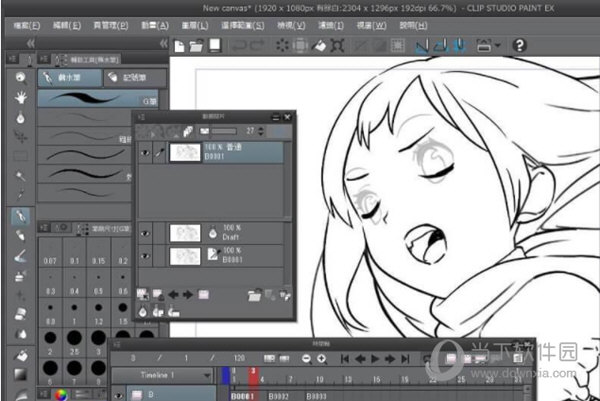Select the G-pen brush preset
The image size is (600, 401).
tap(98, 98)
